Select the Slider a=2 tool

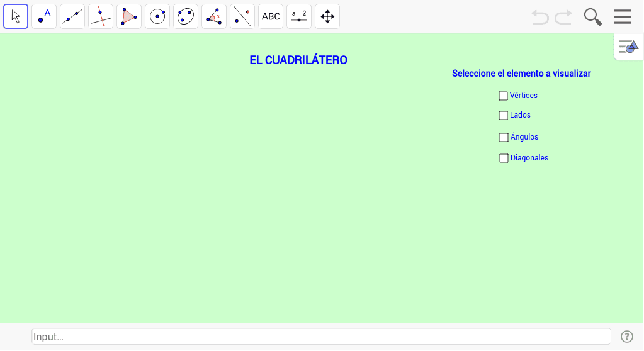[x=299, y=16]
